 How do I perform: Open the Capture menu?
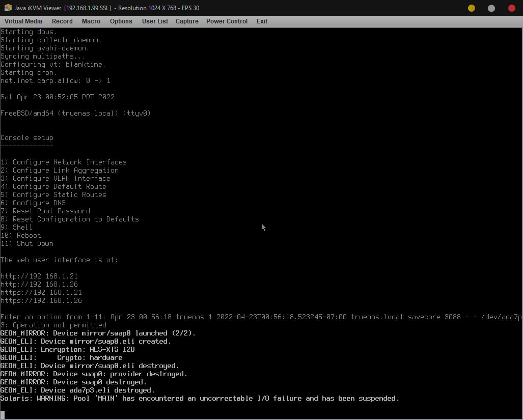point(187,21)
